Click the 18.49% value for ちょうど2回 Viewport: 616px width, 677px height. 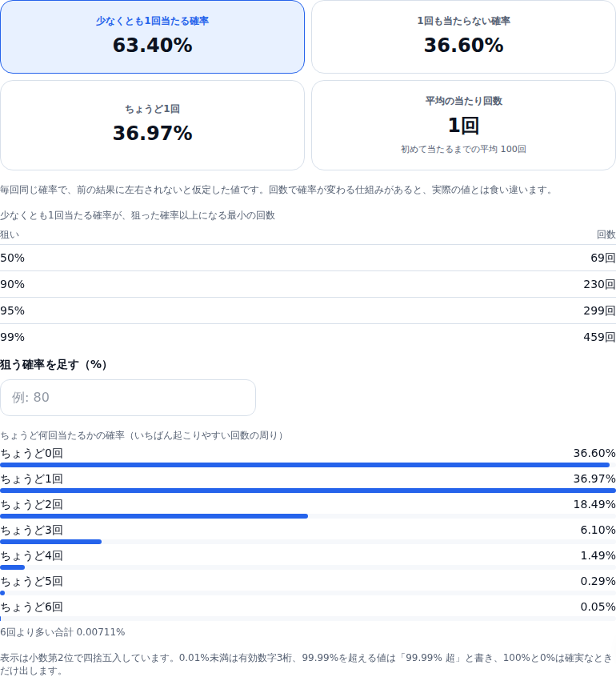click(594, 504)
